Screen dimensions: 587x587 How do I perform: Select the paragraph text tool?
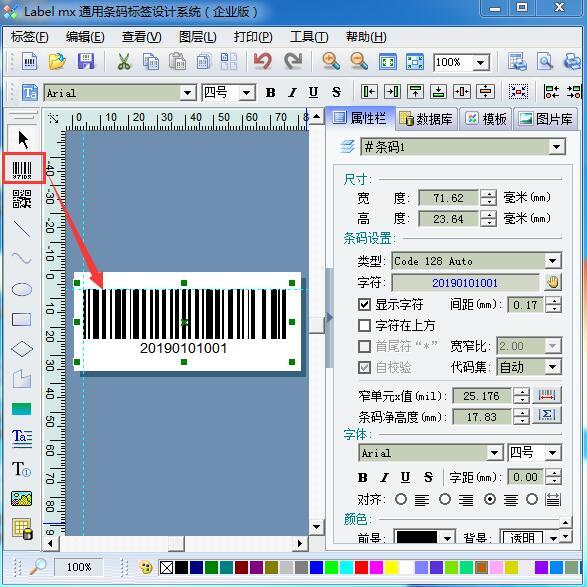(x=22, y=438)
